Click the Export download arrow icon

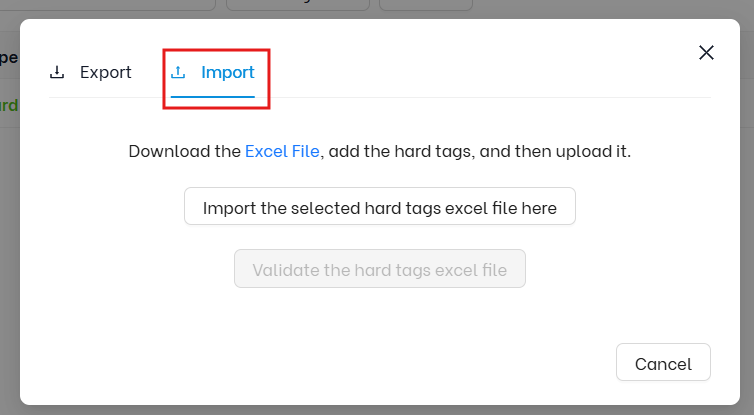pos(57,72)
